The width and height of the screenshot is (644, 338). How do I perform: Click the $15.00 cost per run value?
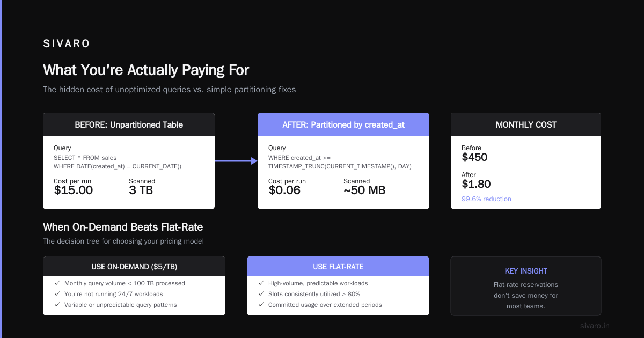click(x=73, y=190)
